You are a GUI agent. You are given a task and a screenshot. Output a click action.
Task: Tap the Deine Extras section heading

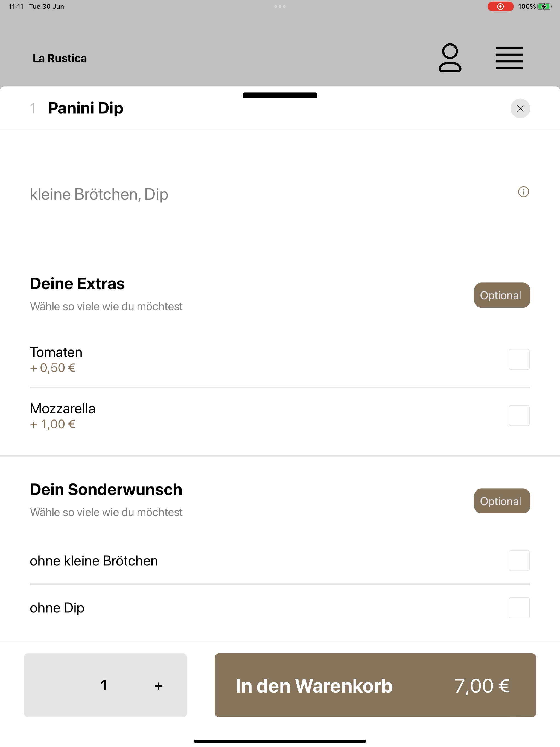tap(77, 283)
